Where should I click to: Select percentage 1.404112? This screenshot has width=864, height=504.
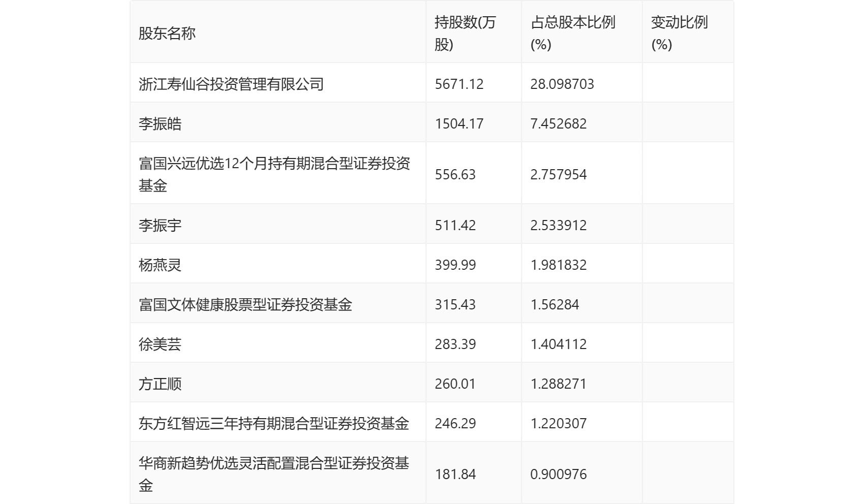pyautogui.click(x=559, y=344)
